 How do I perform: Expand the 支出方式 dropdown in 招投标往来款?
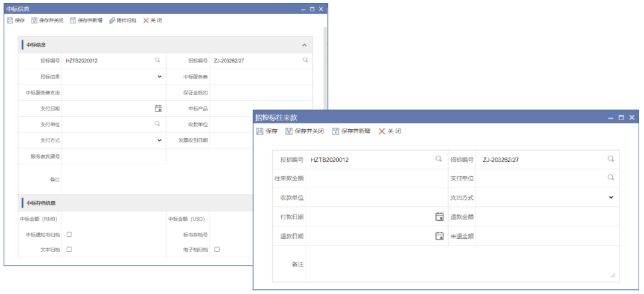(x=611, y=197)
